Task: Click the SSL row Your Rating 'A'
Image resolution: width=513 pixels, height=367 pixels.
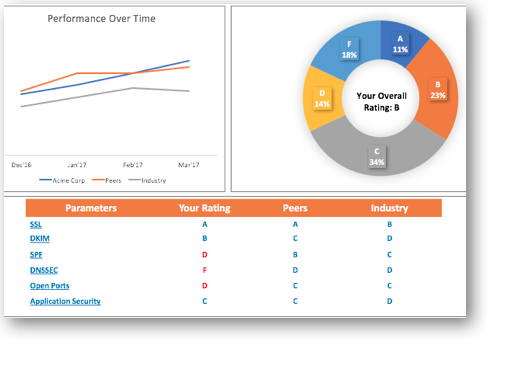Action: click(x=205, y=224)
